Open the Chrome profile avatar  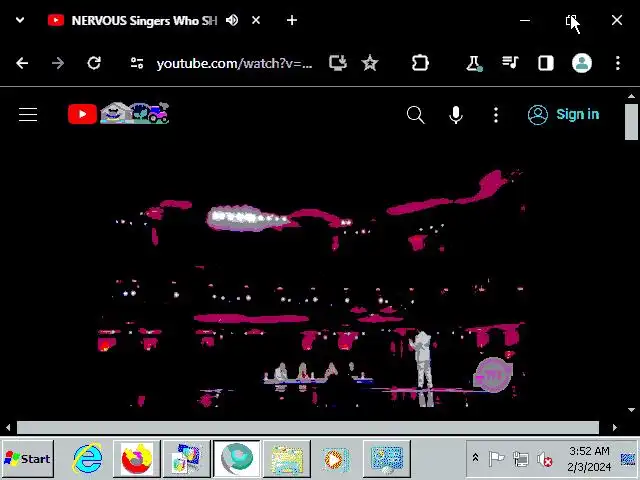[582, 63]
